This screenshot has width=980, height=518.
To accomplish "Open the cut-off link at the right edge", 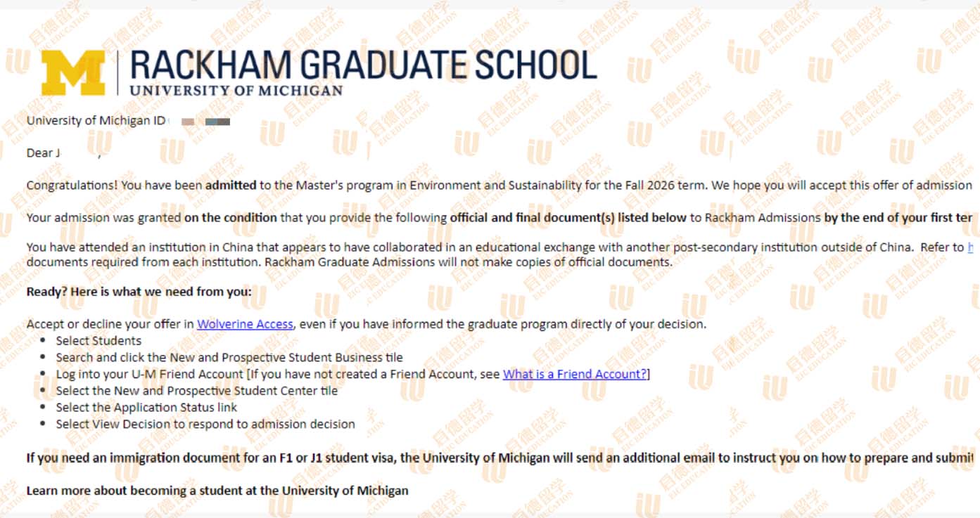I will (971, 247).
